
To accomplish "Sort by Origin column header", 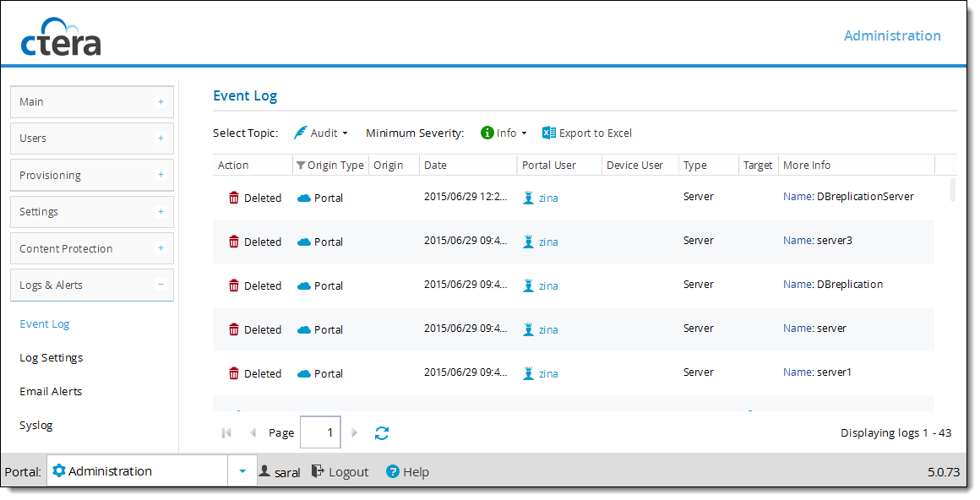I will (x=394, y=165).
